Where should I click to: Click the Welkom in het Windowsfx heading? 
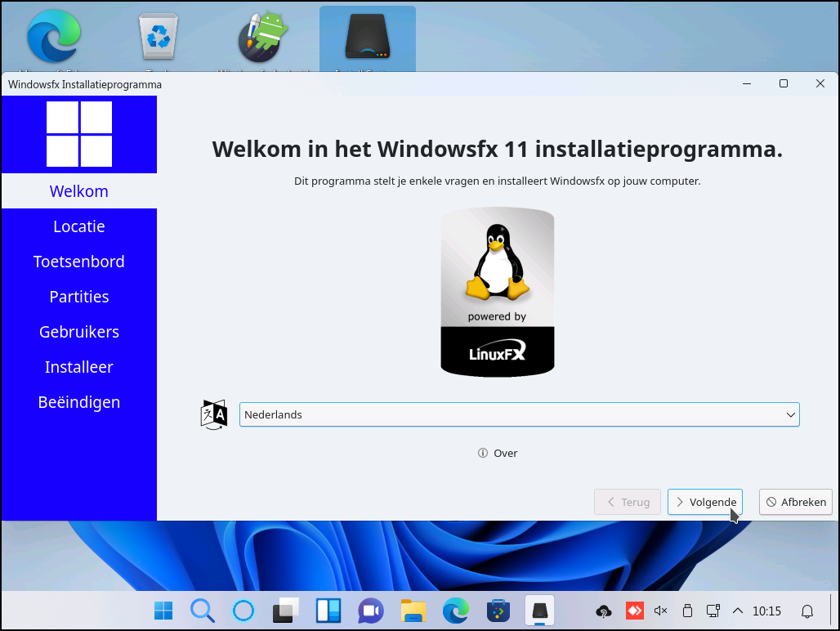tap(497, 150)
